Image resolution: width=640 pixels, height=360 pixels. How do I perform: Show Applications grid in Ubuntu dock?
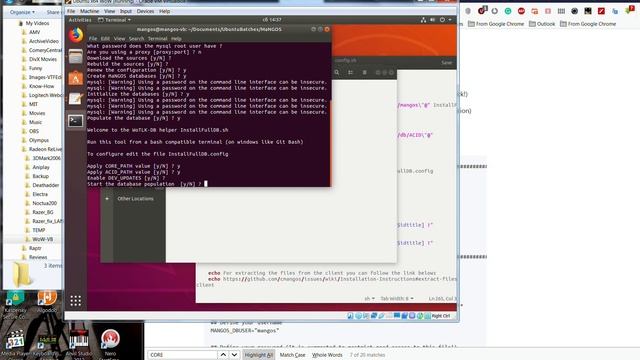click(76, 301)
